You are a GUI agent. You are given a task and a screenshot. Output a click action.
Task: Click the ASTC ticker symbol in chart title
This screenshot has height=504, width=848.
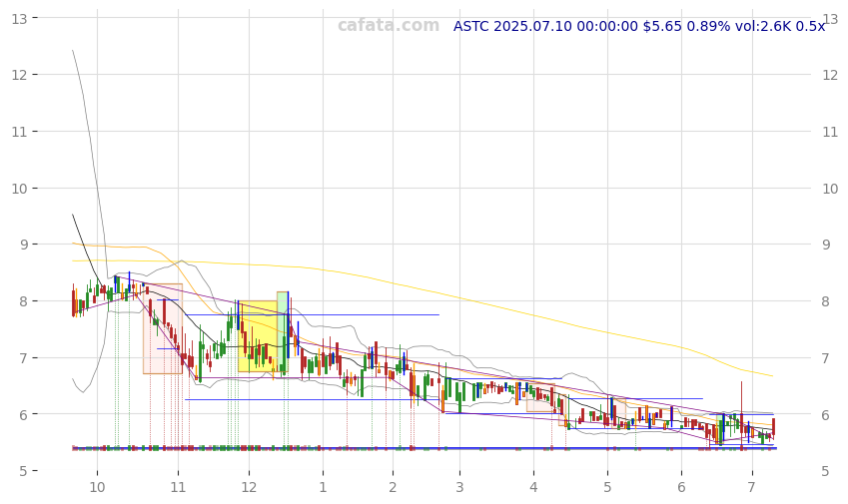(471, 26)
